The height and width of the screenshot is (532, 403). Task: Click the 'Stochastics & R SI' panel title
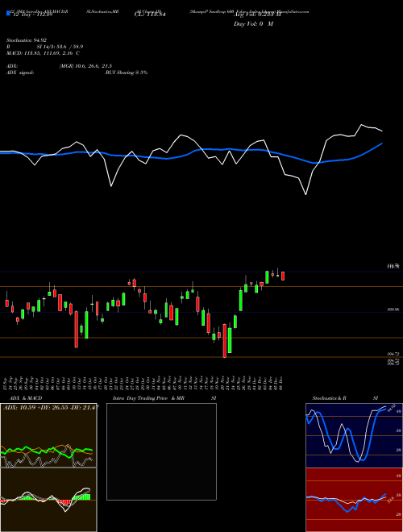click(x=345, y=398)
